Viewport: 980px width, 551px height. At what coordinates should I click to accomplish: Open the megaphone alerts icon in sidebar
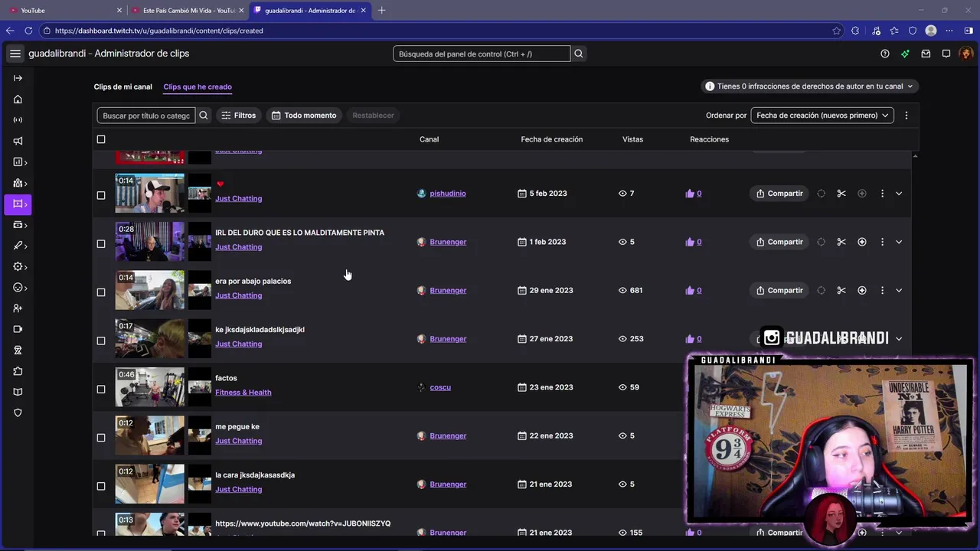click(x=18, y=141)
